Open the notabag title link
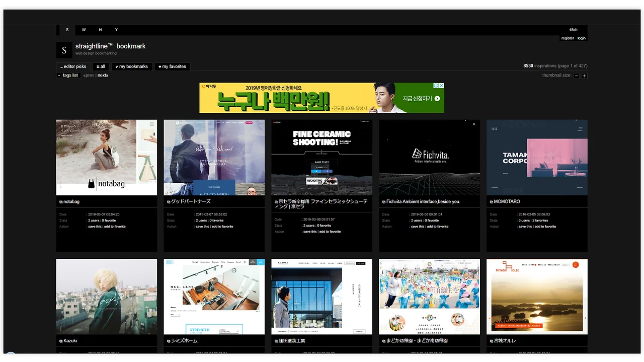644x362 pixels. click(x=71, y=202)
